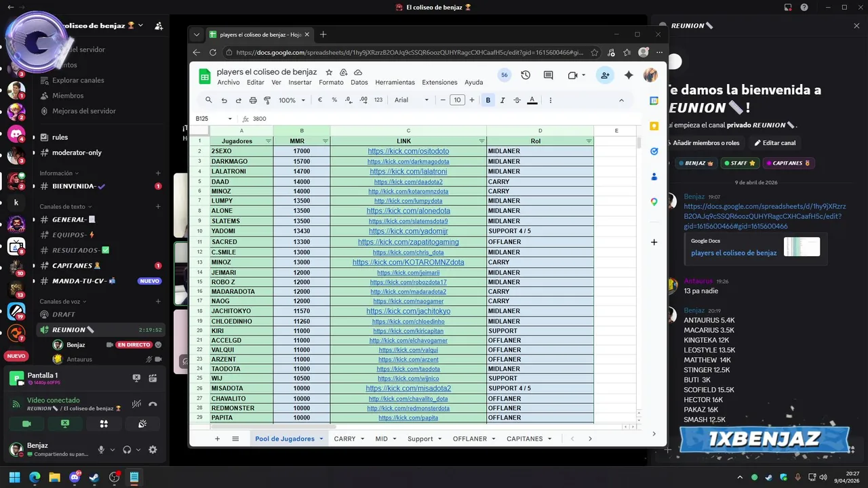Open the kick.com/ositodoto link

point(408,151)
